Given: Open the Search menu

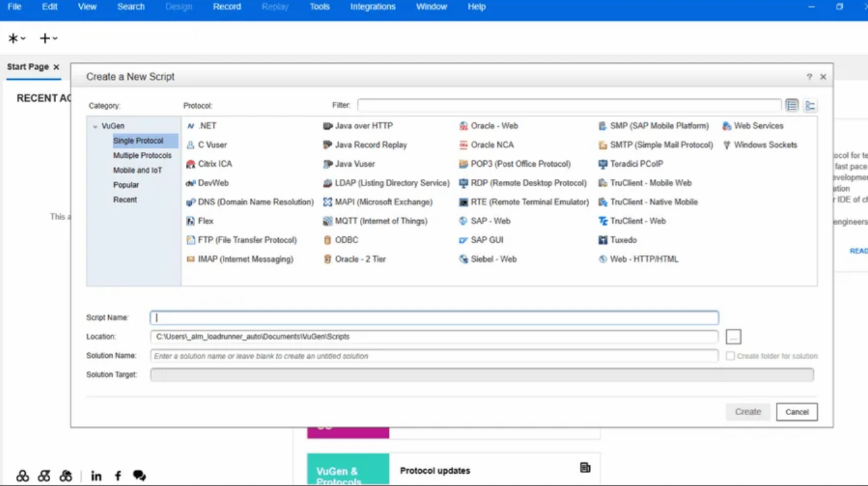Looking at the screenshot, I should [x=131, y=6].
